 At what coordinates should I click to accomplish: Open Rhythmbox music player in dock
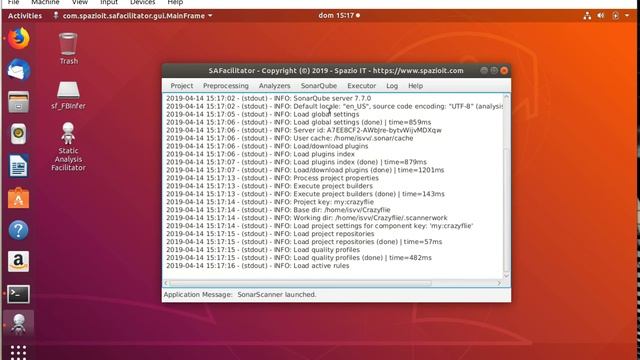pos(18,133)
